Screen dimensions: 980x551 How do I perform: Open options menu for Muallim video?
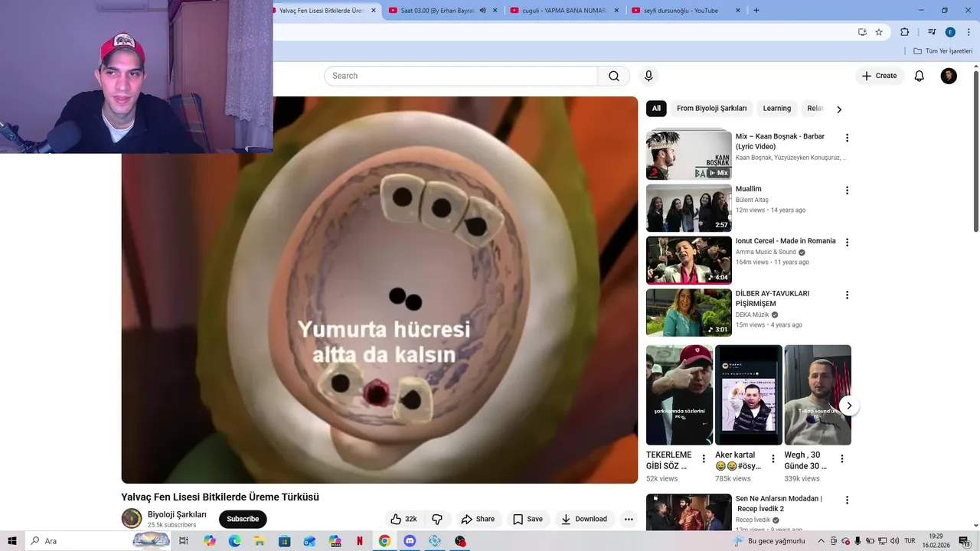(847, 190)
